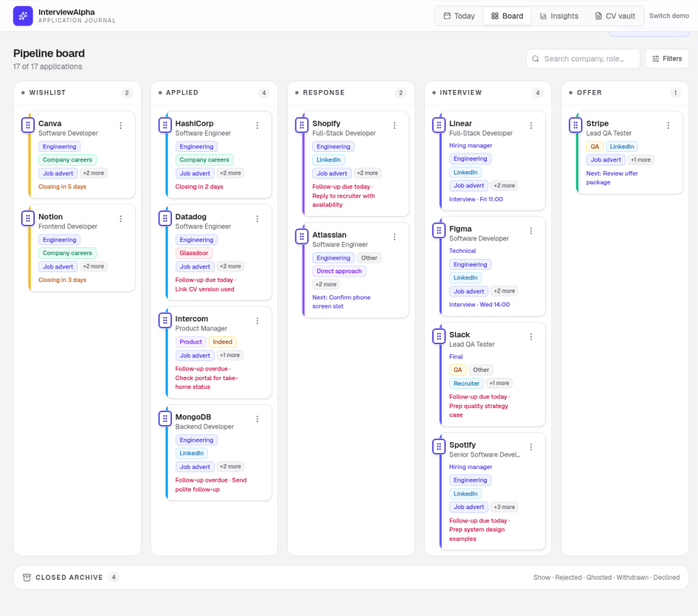Click 'Interview · Fri 11:00' on Linear card
This screenshot has height=616, width=698.
coord(476,199)
